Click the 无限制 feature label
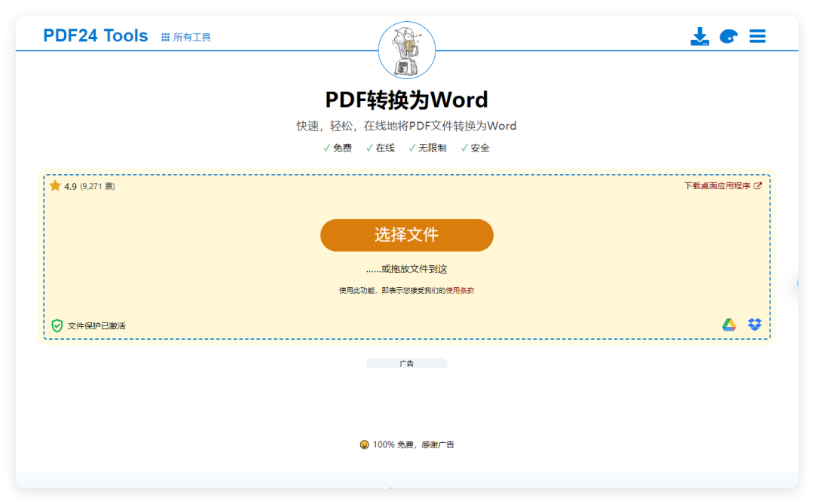The height and width of the screenshot is (504, 814). point(433,148)
